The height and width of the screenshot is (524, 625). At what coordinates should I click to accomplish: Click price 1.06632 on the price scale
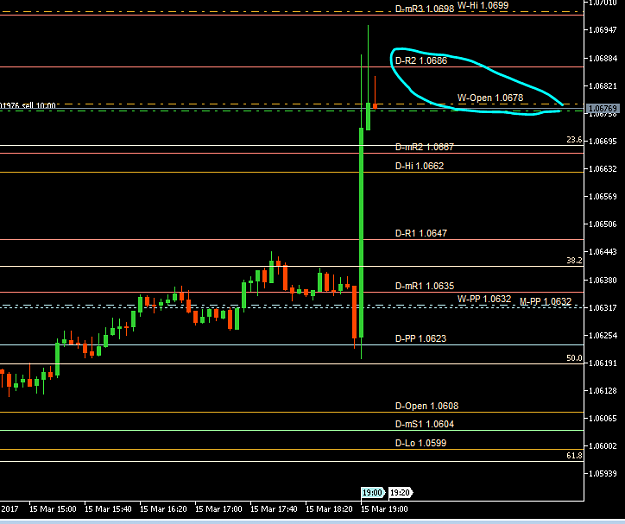(x=603, y=169)
